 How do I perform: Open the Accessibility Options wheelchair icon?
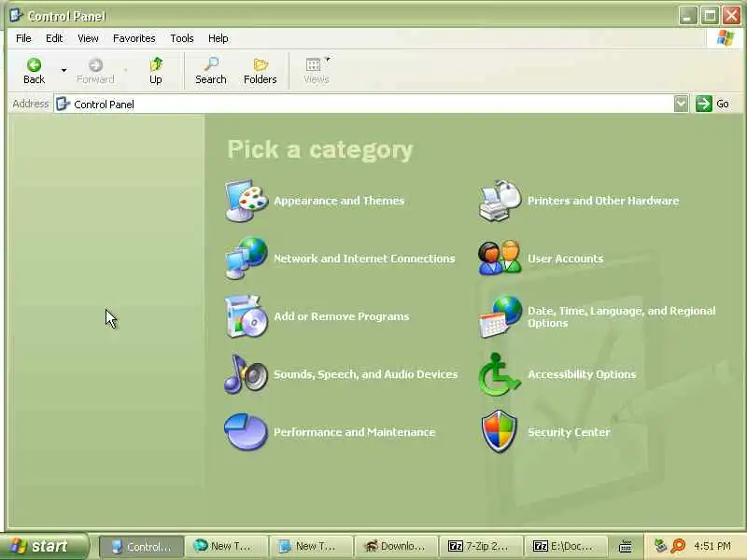coord(500,374)
